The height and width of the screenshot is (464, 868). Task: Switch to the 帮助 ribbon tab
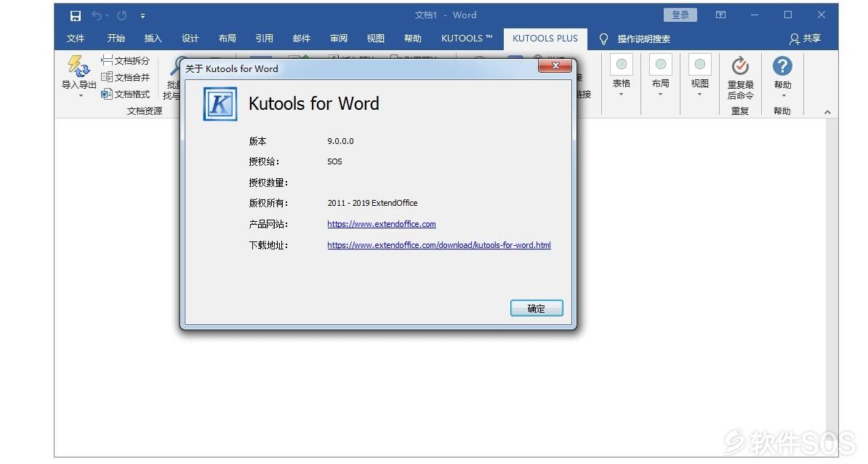click(x=412, y=39)
